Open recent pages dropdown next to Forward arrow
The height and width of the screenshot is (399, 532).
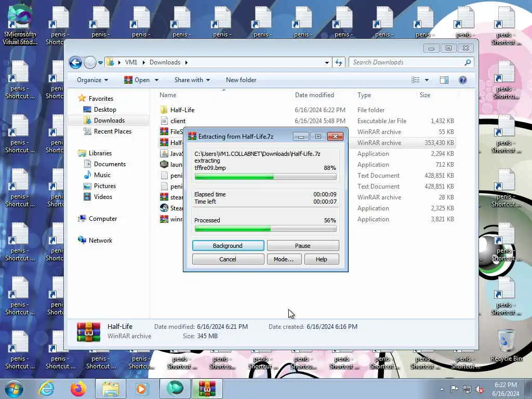click(x=100, y=63)
